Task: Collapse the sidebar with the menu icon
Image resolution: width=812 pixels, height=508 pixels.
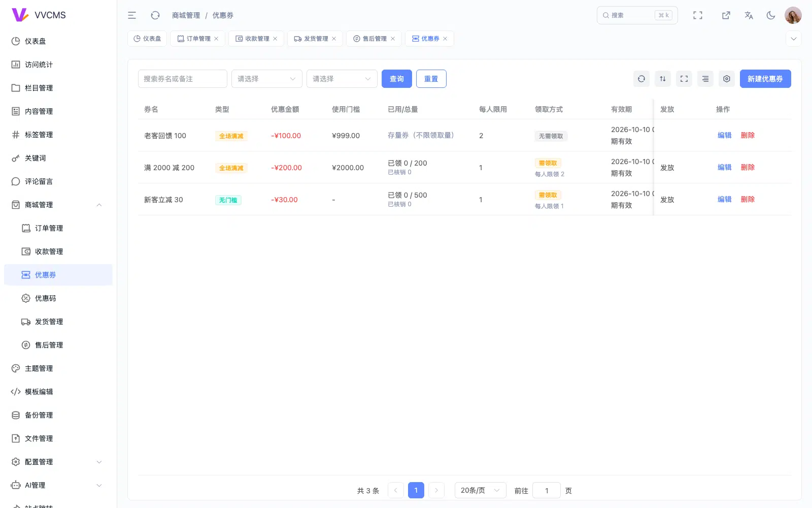Action: click(x=132, y=15)
